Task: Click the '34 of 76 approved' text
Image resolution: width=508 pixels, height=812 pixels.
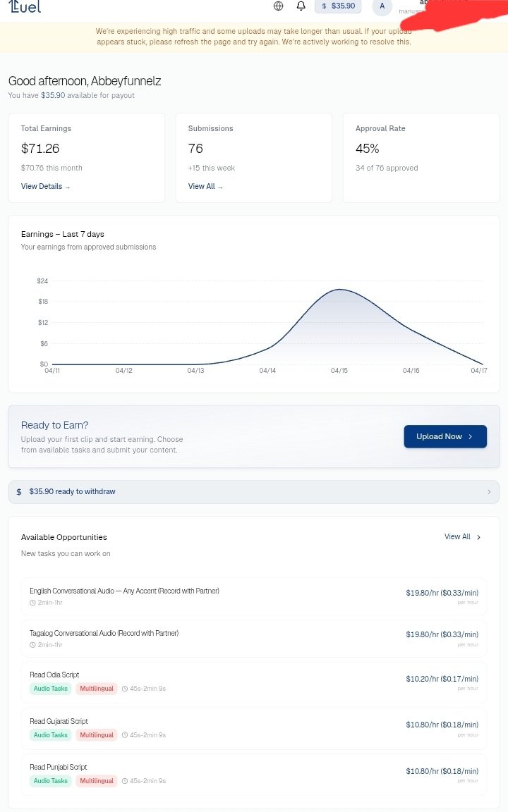Action: tap(387, 168)
